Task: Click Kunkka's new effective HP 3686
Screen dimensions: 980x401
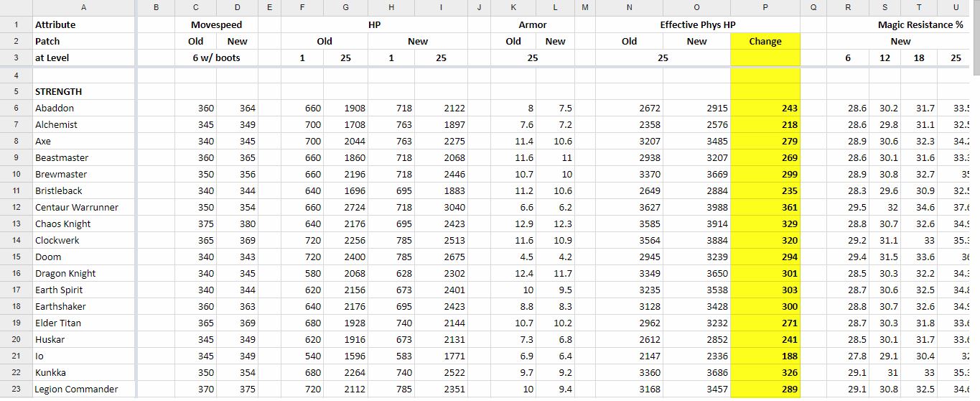Action: (x=696, y=373)
